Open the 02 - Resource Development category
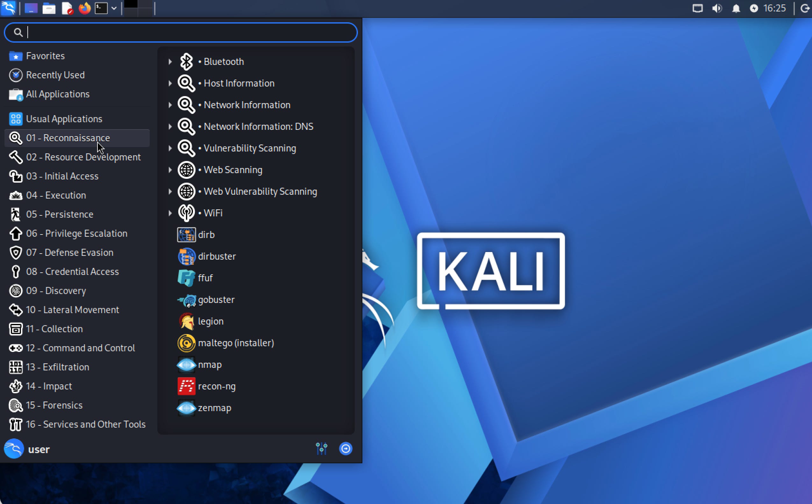The height and width of the screenshot is (504, 812). coord(77,157)
